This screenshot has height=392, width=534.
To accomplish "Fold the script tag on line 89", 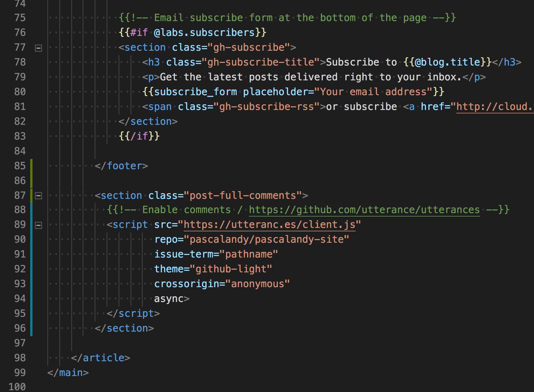I will (38, 225).
